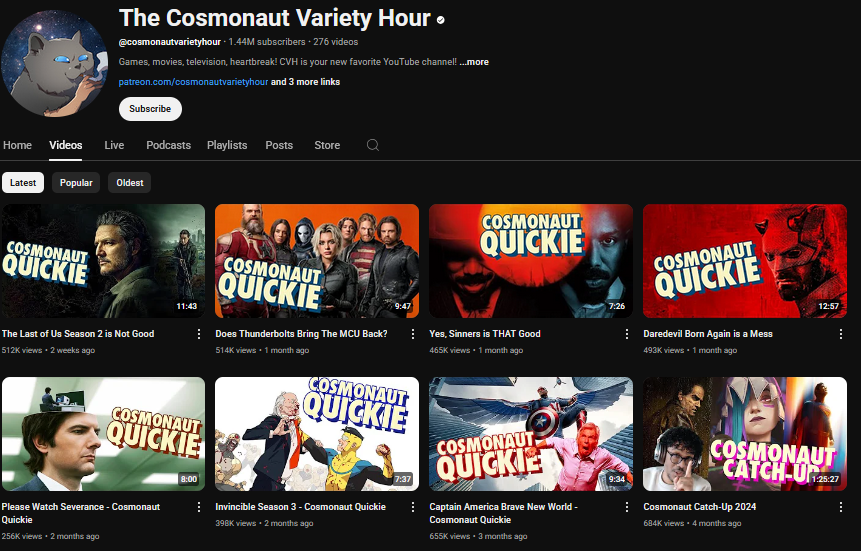Screen dimensions: 861x551
Task: Click the channel's cat avatar image
Action: click(x=54, y=63)
